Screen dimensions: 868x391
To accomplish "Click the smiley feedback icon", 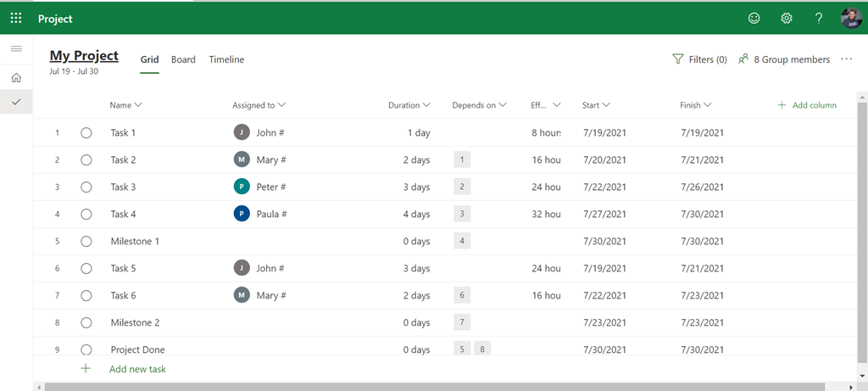I will click(754, 18).
